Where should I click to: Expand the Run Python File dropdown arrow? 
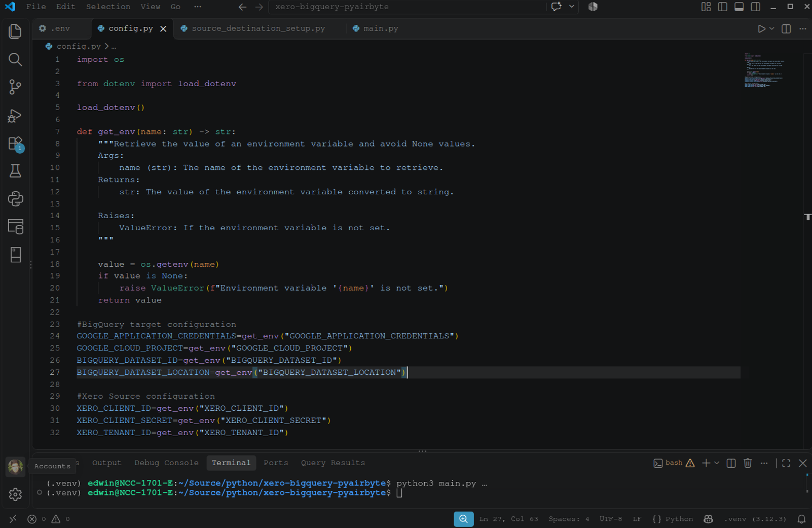(772, 29)
